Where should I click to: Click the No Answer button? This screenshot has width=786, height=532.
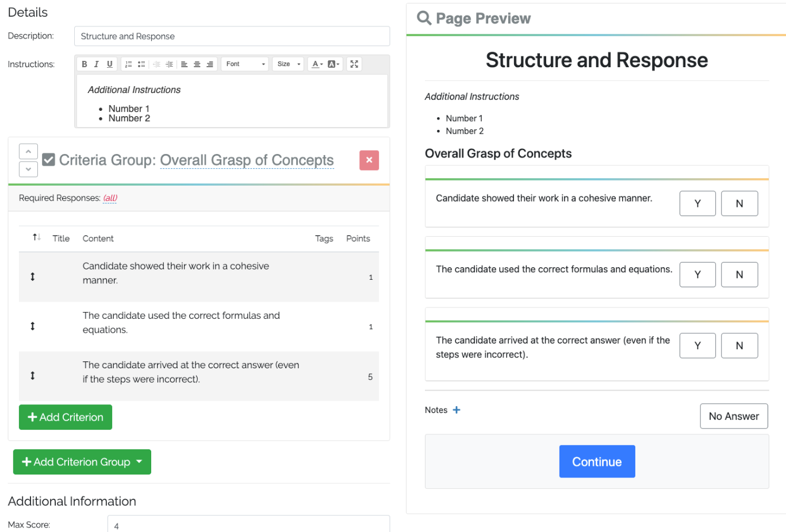734,416
